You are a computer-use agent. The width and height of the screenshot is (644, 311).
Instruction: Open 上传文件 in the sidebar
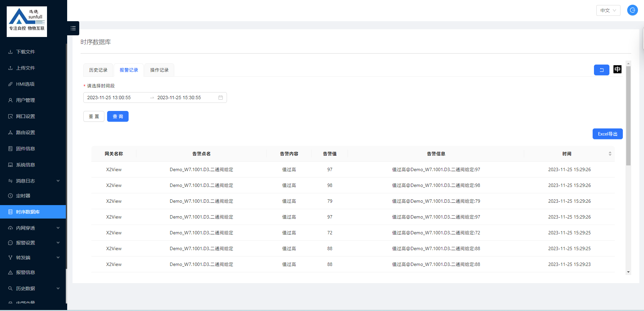26,68
